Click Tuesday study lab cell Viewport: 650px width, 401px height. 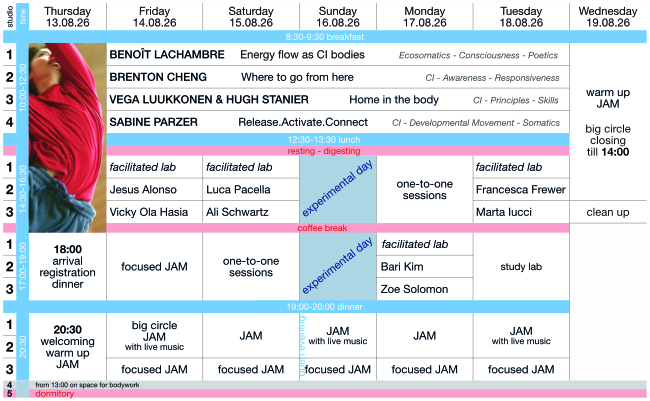coord(521,267)
